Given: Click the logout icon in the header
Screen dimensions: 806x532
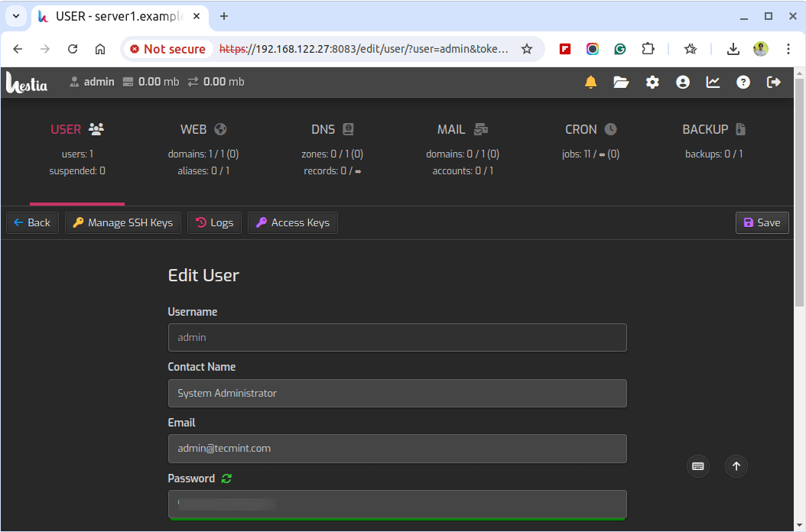Looking at the screenshot, I should point(774,83).
